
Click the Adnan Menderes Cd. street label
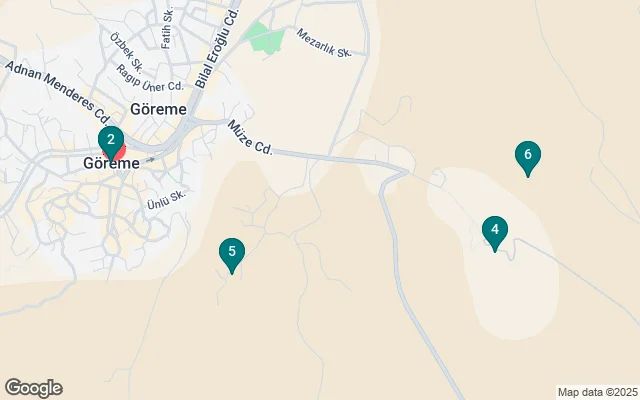point(58,93)
